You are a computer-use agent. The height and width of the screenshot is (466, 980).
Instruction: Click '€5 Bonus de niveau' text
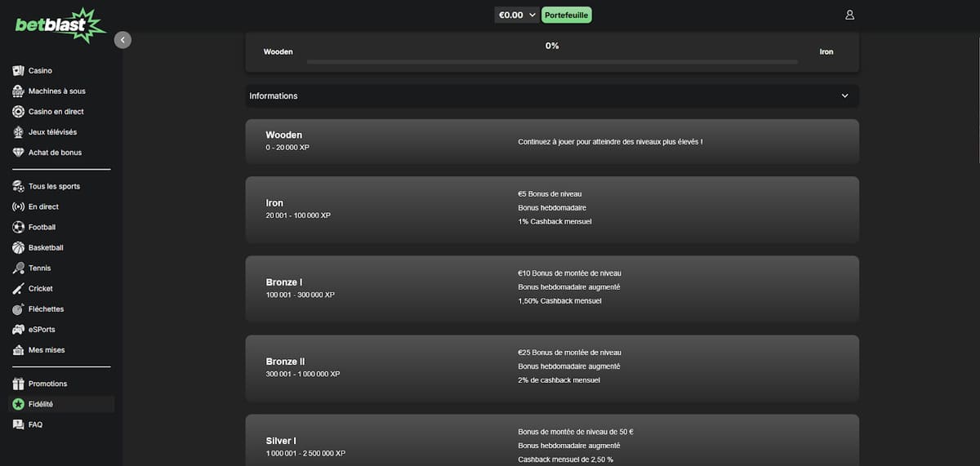(x=550, y=194)
